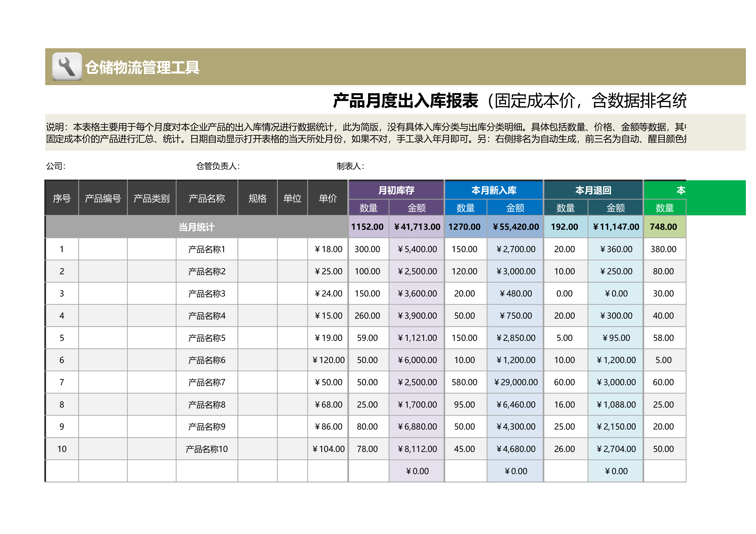The image size is (756, 534).
Task: Click the cell 产品名称10
Action: 207,449
